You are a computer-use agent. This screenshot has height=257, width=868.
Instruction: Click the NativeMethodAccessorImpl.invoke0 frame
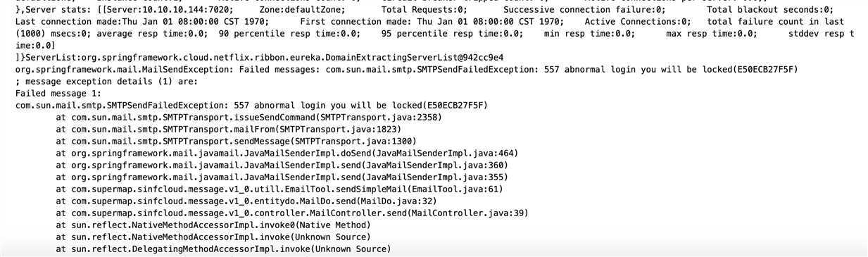tap(213, 225)
